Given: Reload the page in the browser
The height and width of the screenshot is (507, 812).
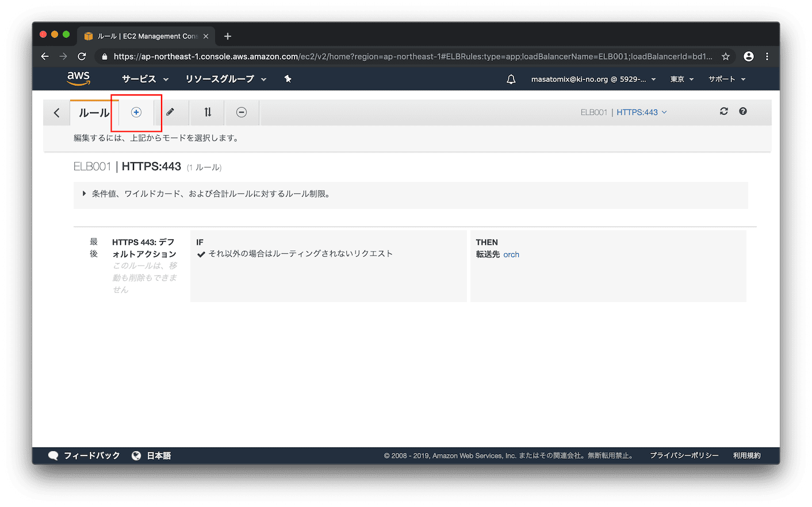Looking at the screenshot, I should click(82, 56).
